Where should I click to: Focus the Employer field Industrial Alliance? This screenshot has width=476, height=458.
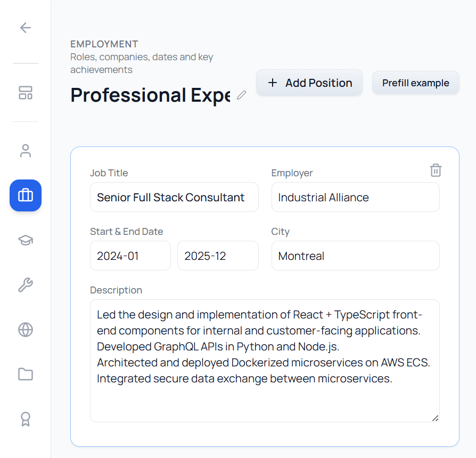(x=355, y=198)
